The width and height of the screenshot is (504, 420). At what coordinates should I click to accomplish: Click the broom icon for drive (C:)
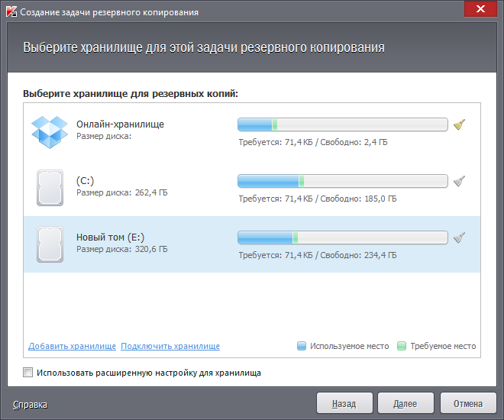pos(459,181)
